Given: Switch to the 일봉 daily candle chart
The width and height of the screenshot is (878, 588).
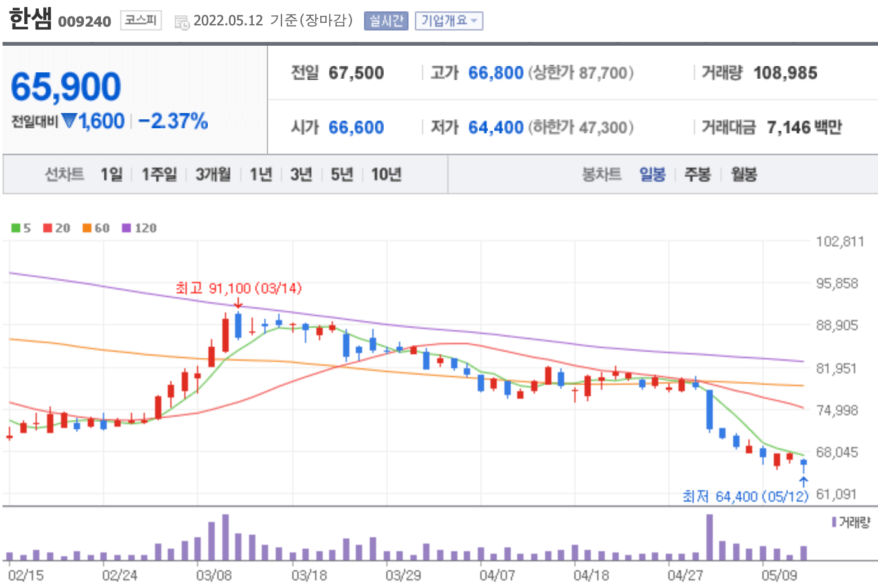Looking at the screenshot, I should click(652, 174).
